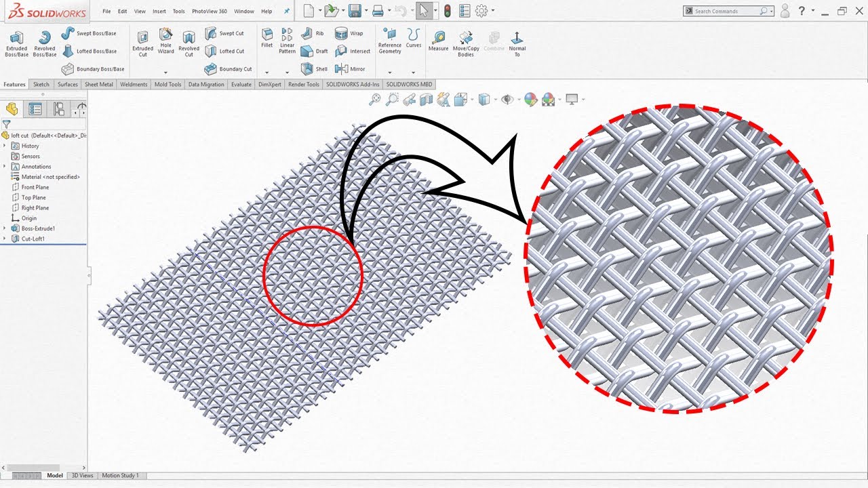
Task: Choose the Lofted Boss/Base tool
Action: (x=89, y=51)
